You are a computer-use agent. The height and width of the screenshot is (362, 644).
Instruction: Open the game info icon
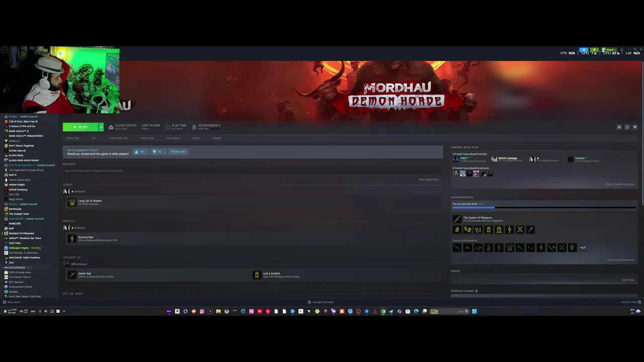(627, 127)
